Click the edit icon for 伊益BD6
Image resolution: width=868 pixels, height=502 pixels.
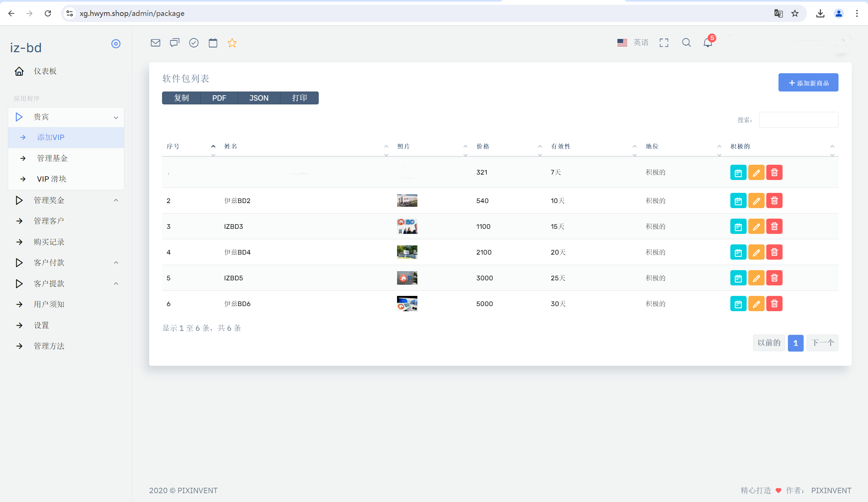click(756, 304)
